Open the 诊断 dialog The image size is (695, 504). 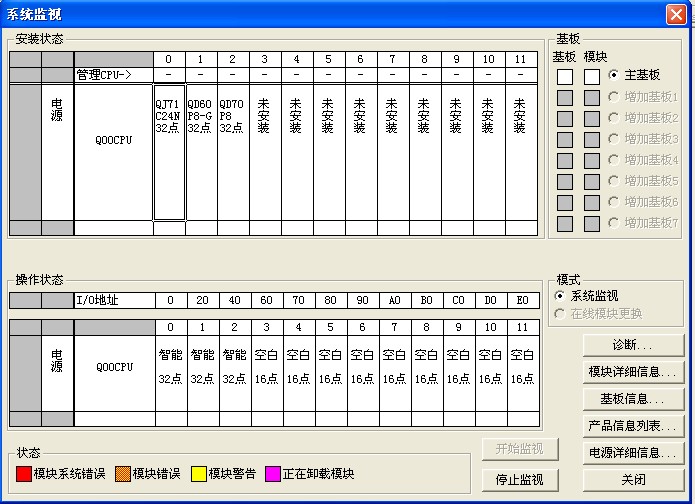(634, 345)
